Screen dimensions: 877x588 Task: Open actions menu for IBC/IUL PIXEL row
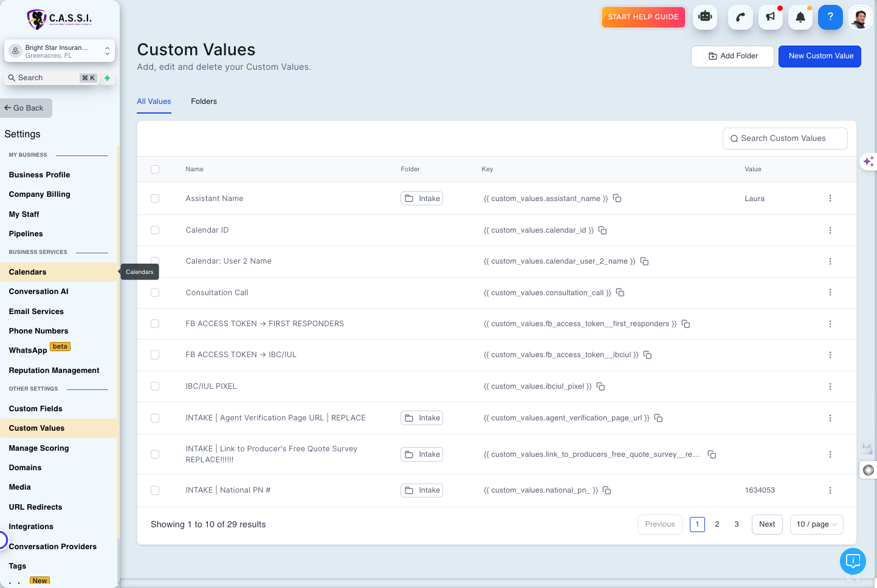830,386
